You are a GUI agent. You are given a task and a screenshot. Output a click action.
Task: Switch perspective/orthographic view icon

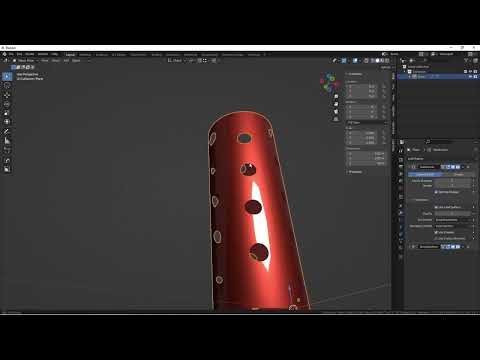(x=336, y=119)
